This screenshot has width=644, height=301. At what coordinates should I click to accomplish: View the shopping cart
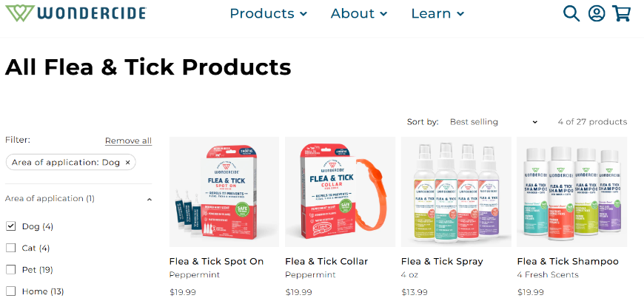coord(621,13)
